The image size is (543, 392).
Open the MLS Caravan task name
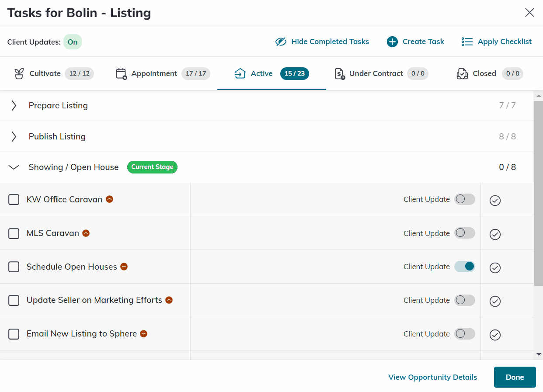pyautogui.click(x=53, y=233)
